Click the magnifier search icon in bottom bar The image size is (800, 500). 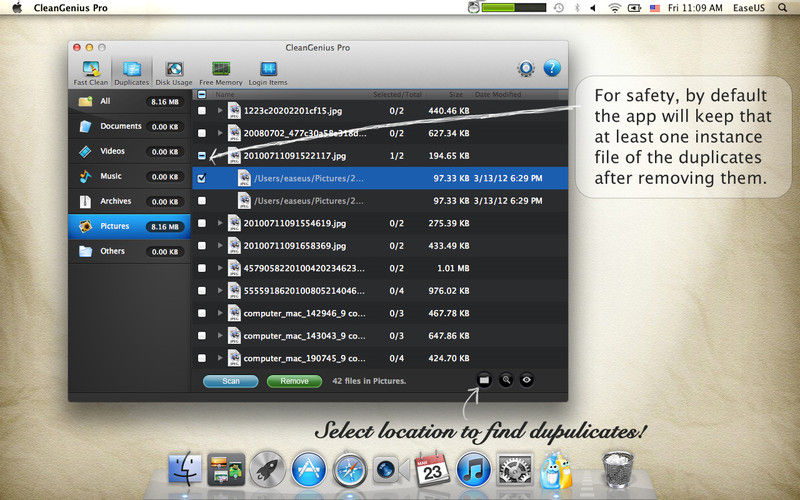(506, 380)
